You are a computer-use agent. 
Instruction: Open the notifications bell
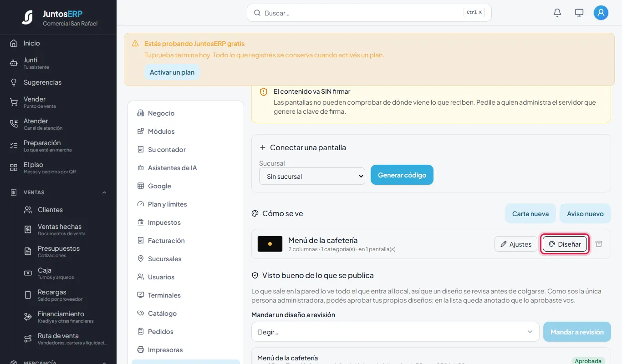(557, 13)
